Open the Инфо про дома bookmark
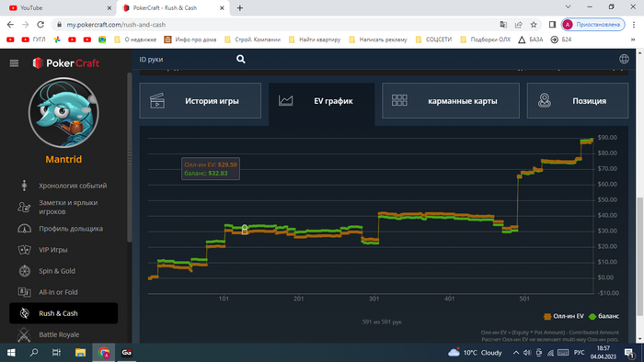 click(x=190, y=40)
